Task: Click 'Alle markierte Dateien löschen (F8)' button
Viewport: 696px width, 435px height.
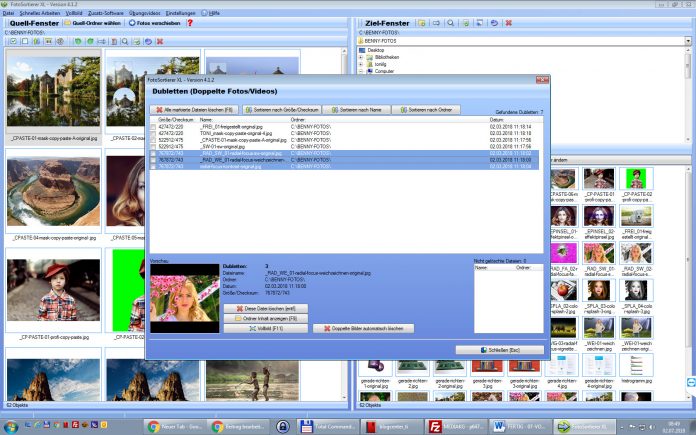Action: pos(194,110)
